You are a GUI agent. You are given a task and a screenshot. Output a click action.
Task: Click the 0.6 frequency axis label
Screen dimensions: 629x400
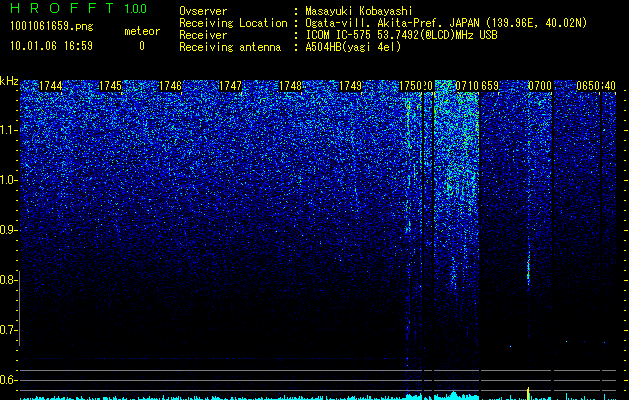pos(8,380)
